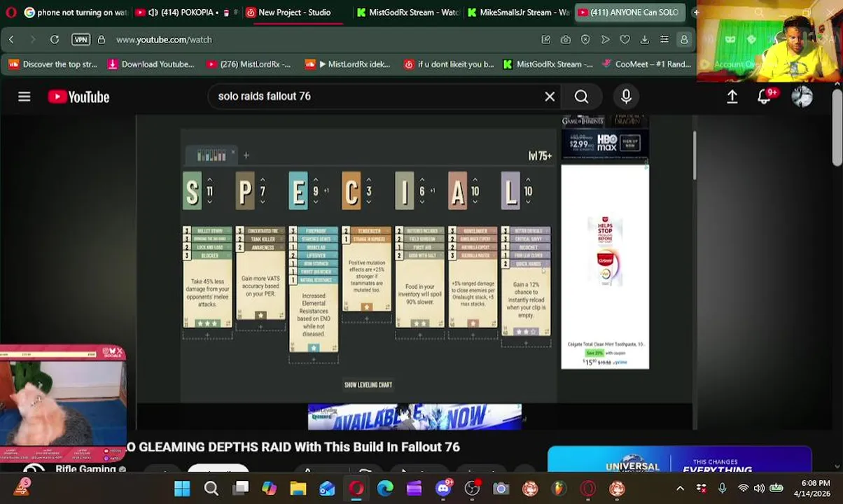Image resolution: width=843 pixels, height=504 pixels.
Task: Select the TANK KILLER perk card row
Action: click(x=260, y=239)
